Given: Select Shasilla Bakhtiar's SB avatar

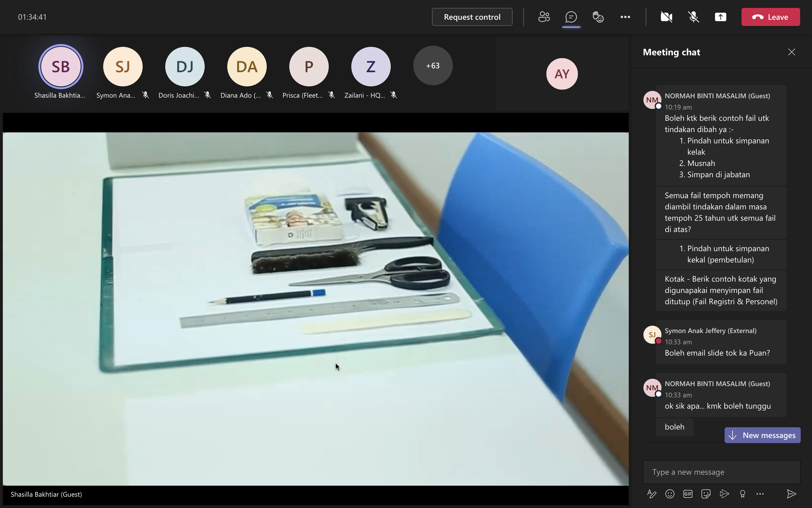Looking at the screenshot, I should point(61,67).
